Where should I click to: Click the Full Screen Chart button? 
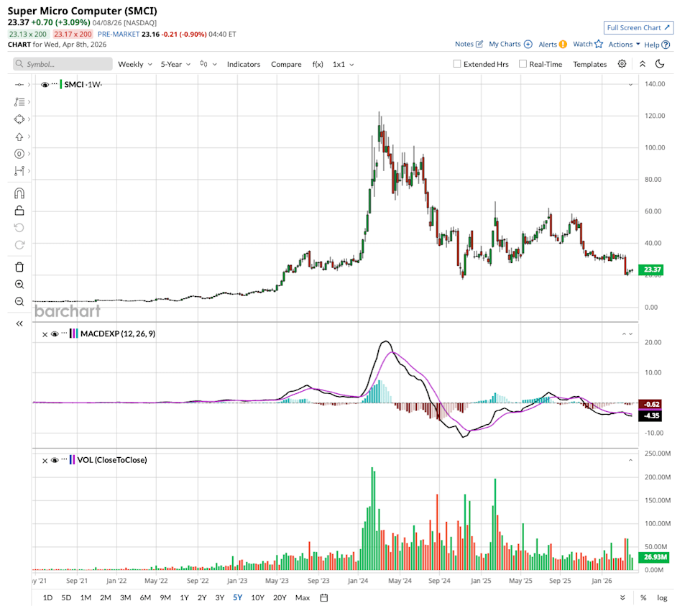click(638, 28)
